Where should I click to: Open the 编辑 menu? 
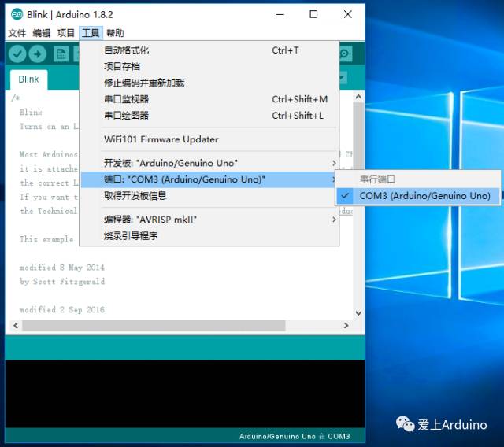(42, 33)
